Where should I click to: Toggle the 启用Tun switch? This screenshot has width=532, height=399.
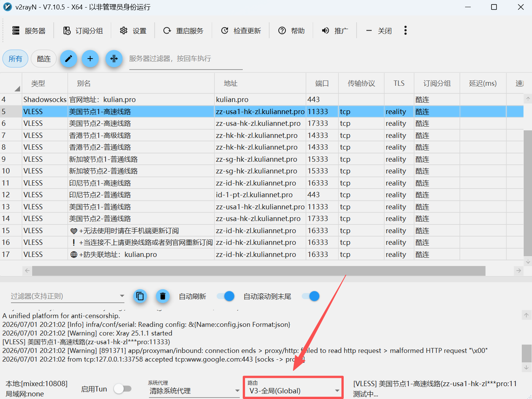(122, 388)
